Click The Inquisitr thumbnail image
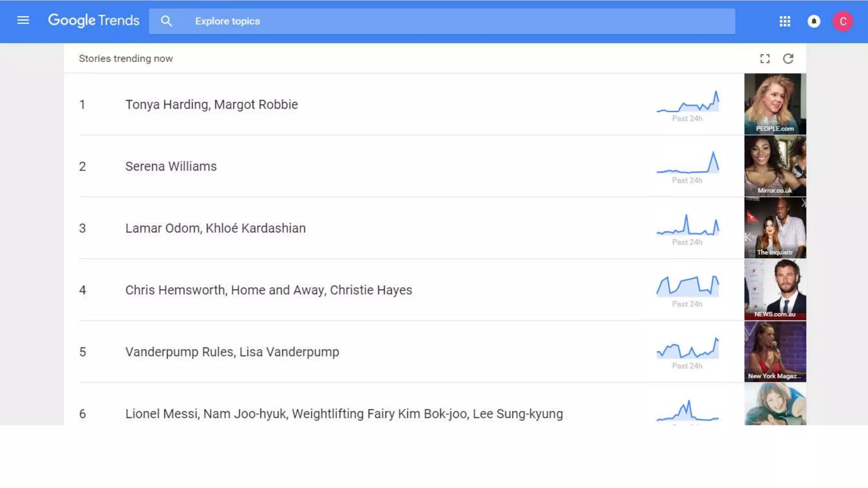The height and width of the screenshot is (488, 868). [775, 227]
